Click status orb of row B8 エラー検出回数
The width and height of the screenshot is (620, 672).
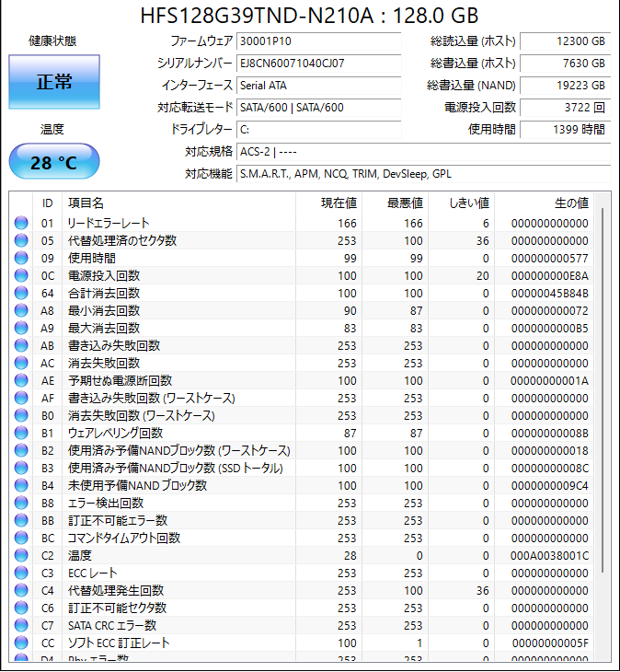click(21, 503)
